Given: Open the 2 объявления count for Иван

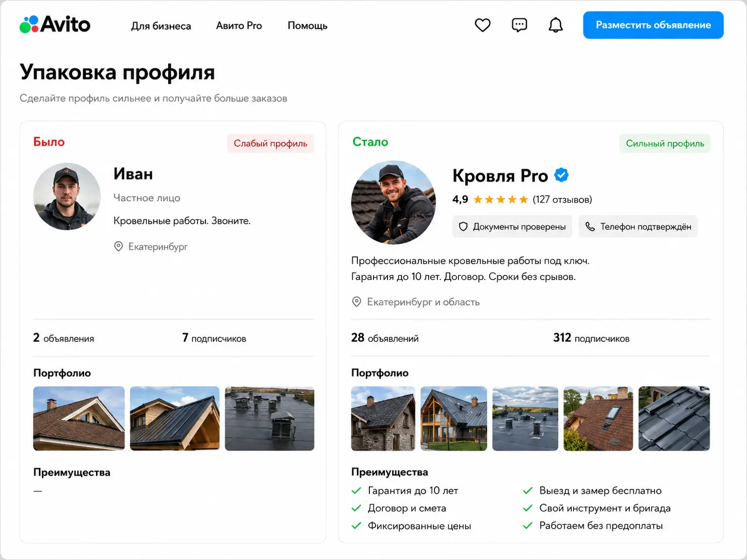Looking at the screenshot, I should coord(63,338).
